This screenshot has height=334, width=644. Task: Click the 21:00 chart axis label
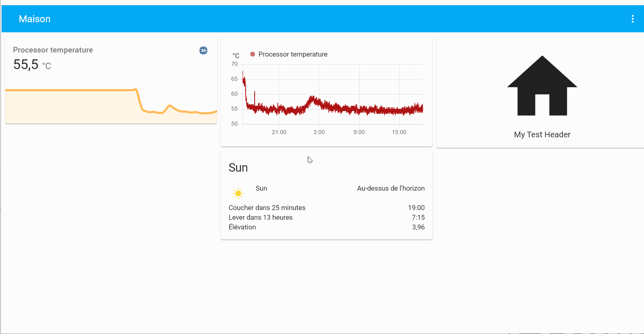pyautogui.click(x=279, y=132)
